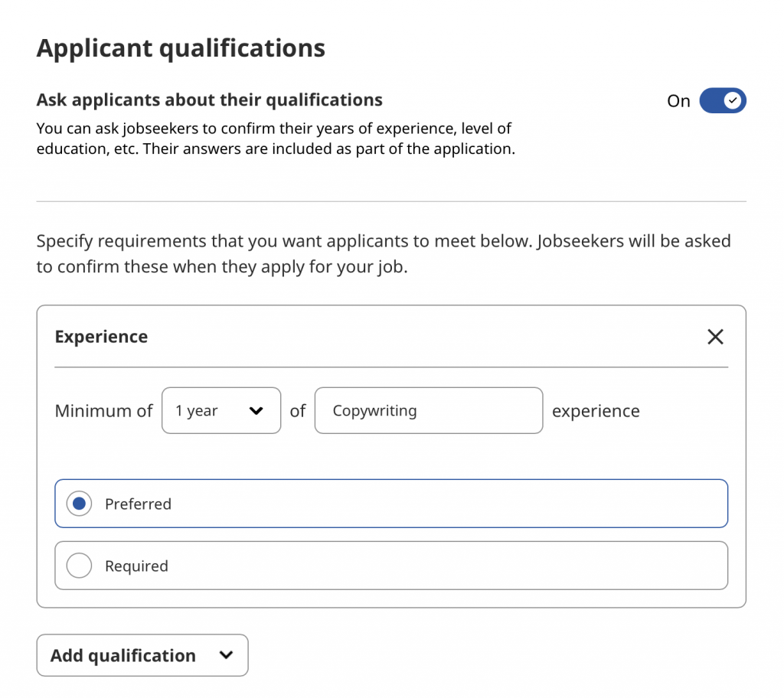This screenshot has width=784, height=698.
Task: Select the Preferred radio button
Action: coord(79,503)
